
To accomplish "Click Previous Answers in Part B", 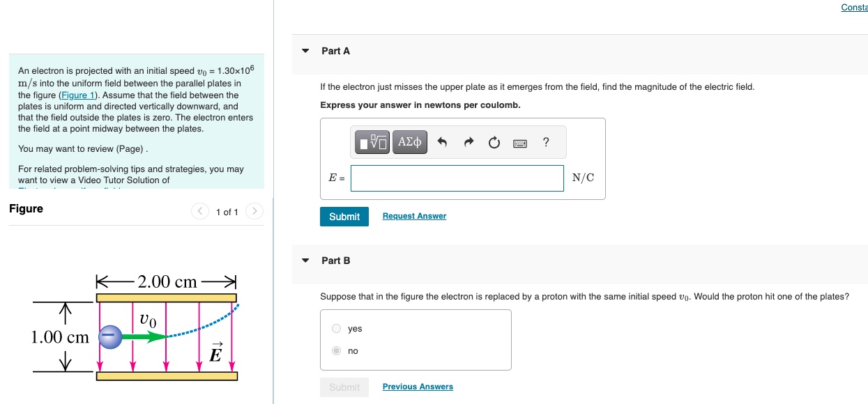I will coord(418,387).
